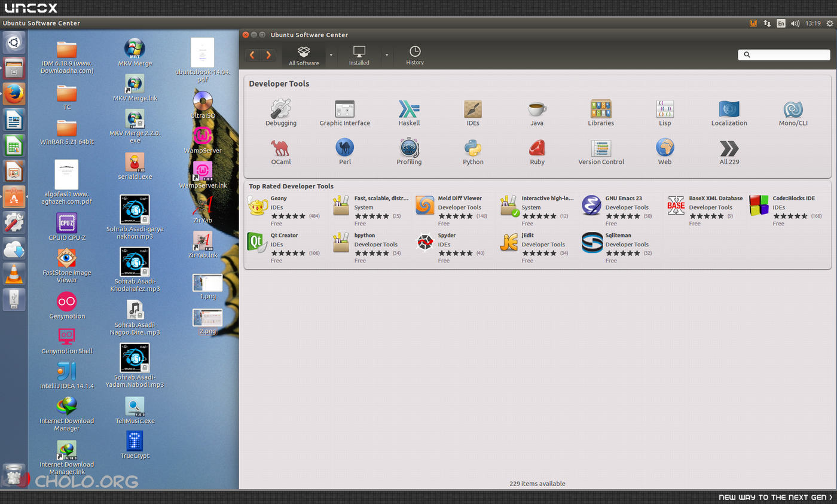This screenshot has width=837, height=504.
Task: Open the 'Fast, scalable, distr...' entry
Action: (369, 210)
